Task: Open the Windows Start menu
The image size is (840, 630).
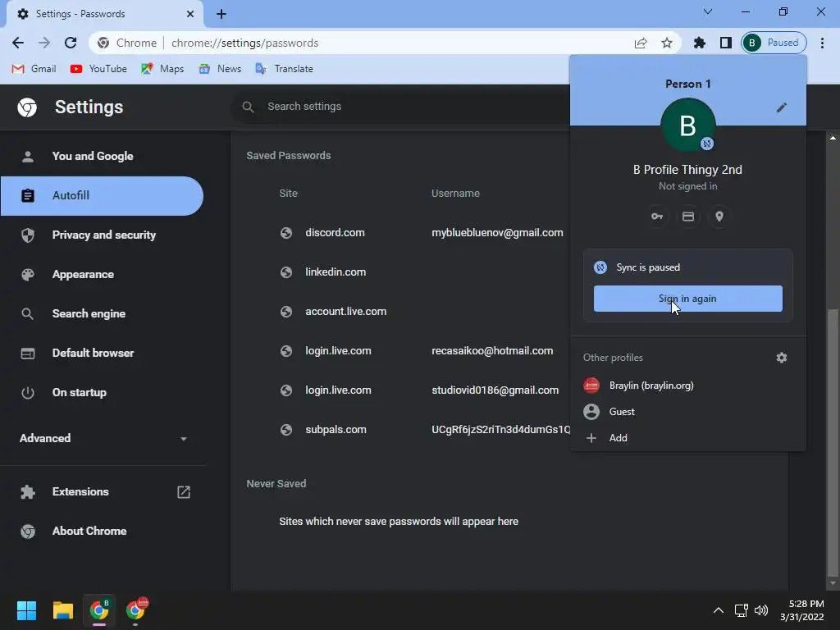Action: pyautogui.click(x=26, y=610)
